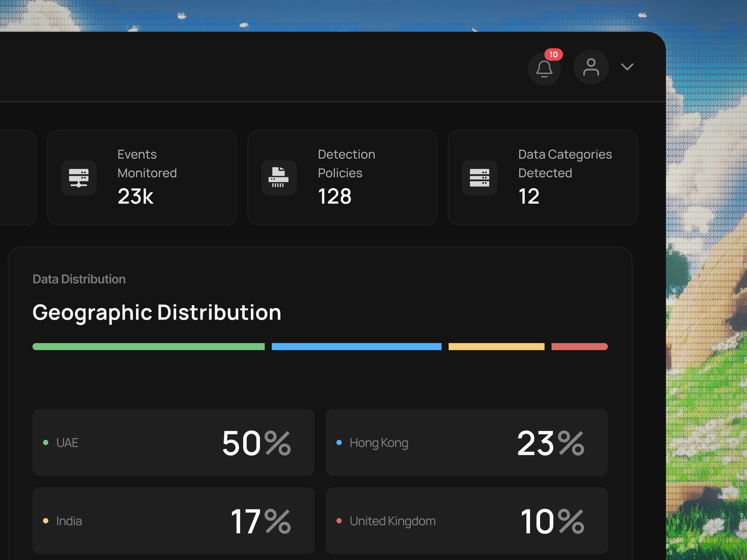
Task: Click the United Kingdom country label
Action: 393,521
